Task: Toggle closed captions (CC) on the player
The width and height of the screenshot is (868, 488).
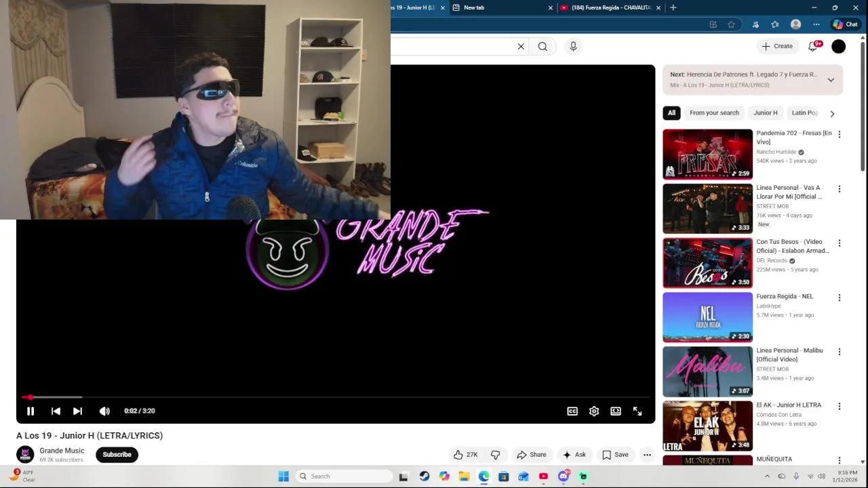Action: [x=572, y=411]
